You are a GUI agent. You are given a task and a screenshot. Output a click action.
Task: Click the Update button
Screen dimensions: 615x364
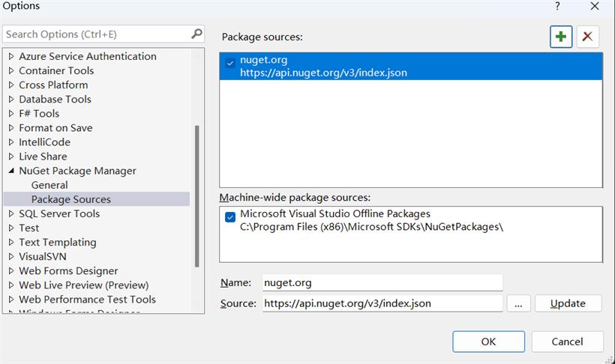[x=568, y=303]
